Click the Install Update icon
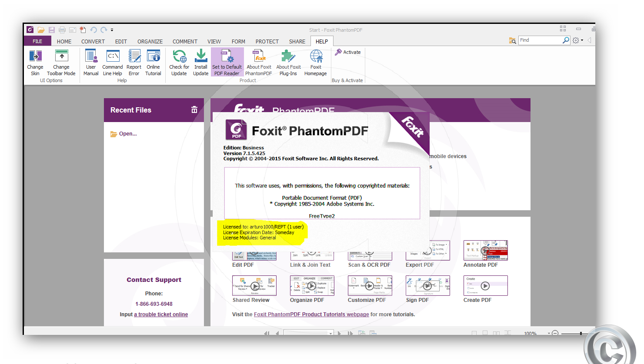 201,56
